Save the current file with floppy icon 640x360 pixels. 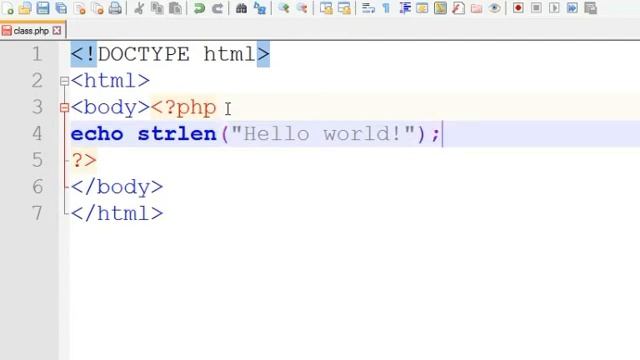[43, 8]
